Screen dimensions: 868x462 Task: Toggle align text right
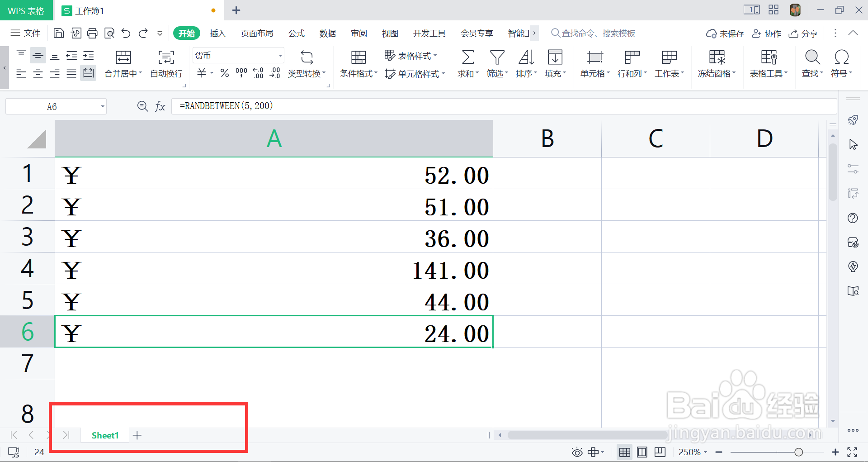tap(55, 73)
